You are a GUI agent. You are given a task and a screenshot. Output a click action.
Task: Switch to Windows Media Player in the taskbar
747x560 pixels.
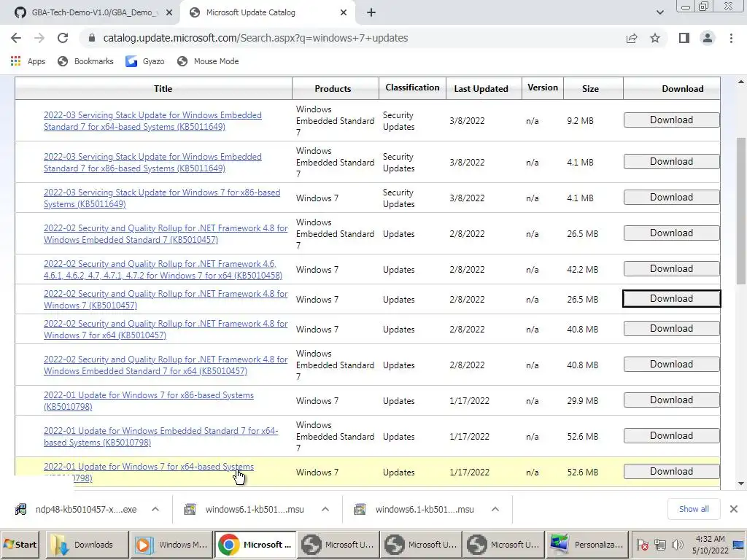[171, 545]
